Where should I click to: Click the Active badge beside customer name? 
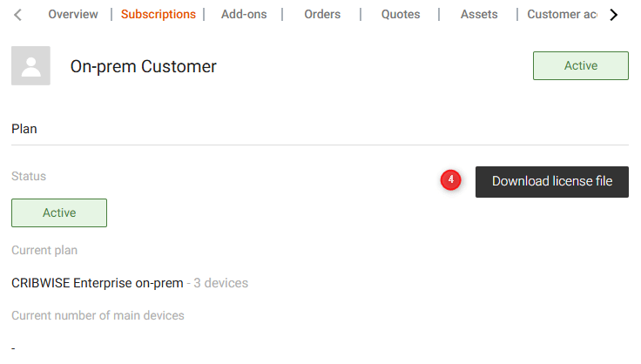tap(581, 66)
